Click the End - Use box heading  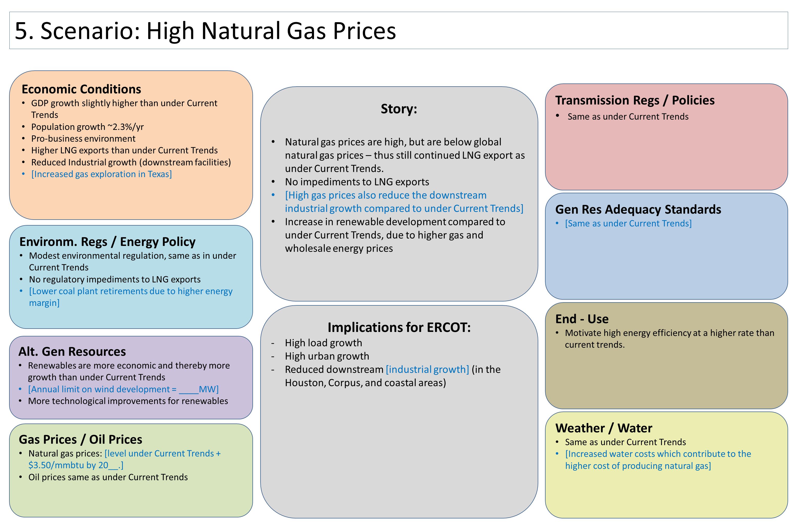(582, 319)
